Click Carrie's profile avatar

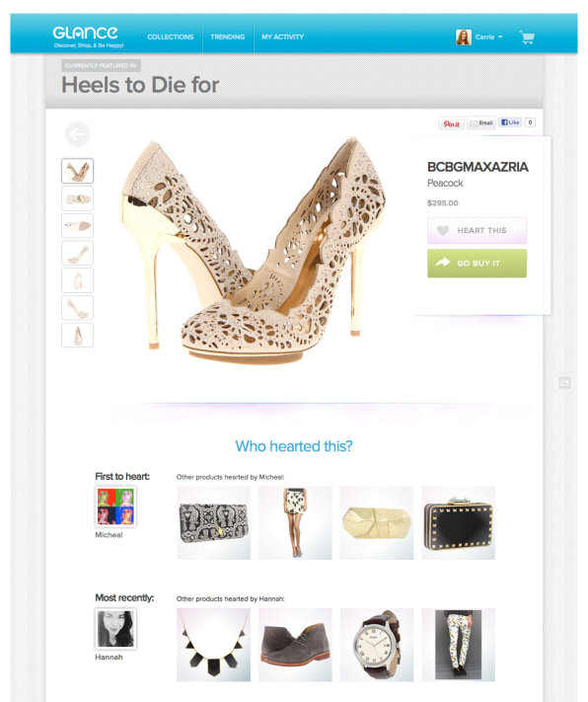(464, 38)
